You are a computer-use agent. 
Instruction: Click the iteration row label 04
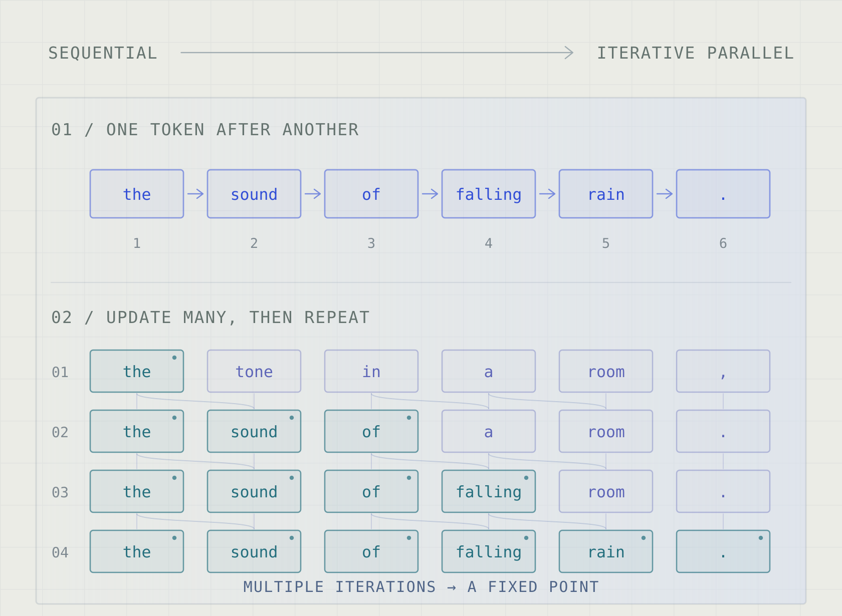(60, 552)
